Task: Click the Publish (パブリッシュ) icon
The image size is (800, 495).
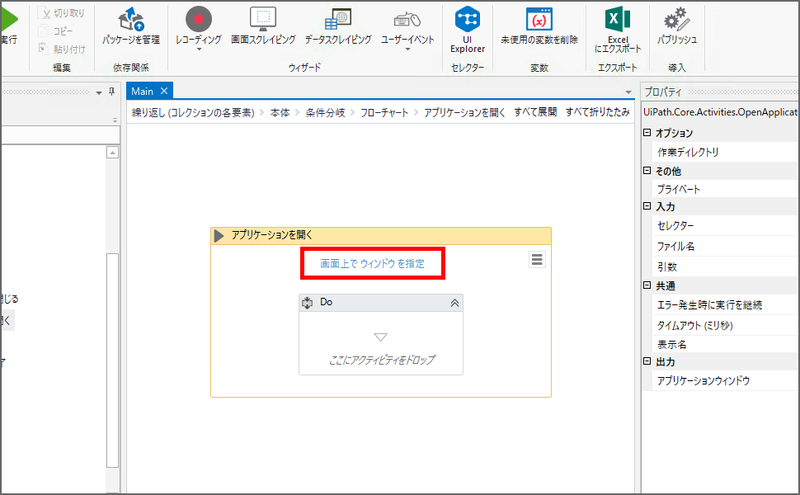Action: click(x=677, y=18)
